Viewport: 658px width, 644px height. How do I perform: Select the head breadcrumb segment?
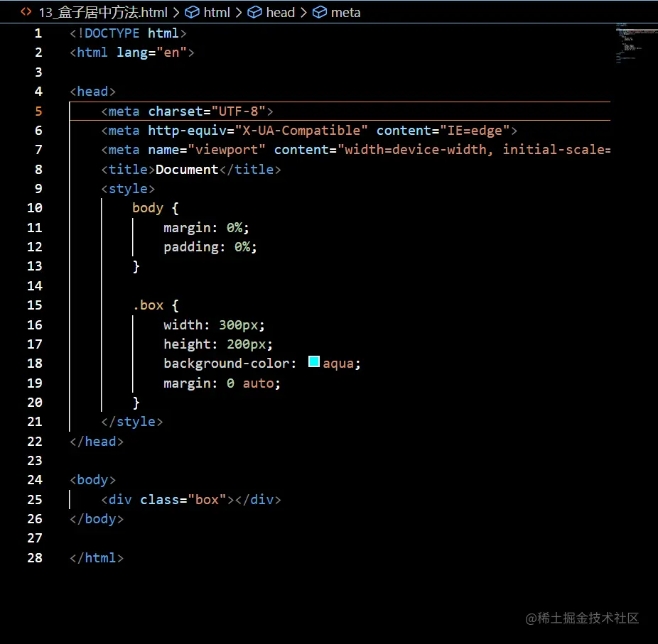280,13
